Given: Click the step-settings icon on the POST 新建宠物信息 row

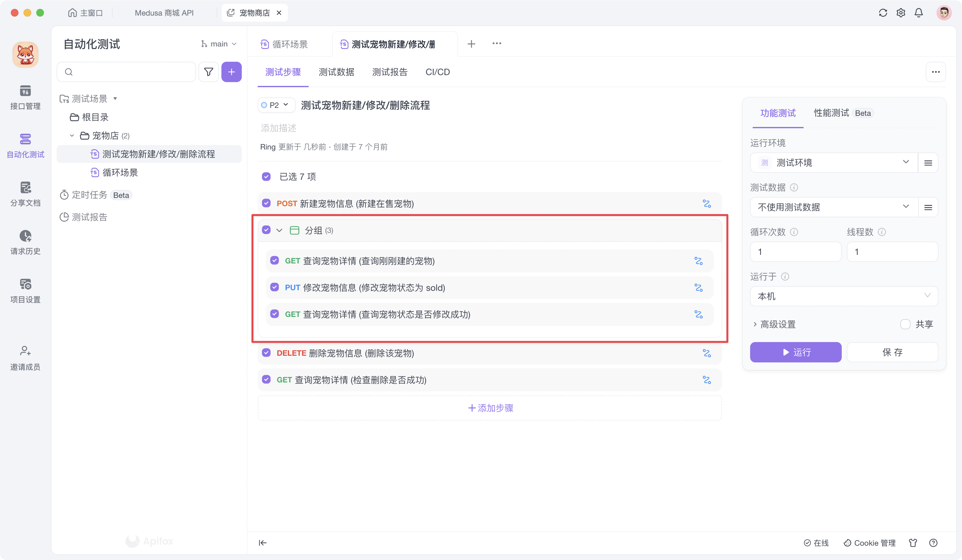Looking at the screenshot, I should [x=707, y=204].
